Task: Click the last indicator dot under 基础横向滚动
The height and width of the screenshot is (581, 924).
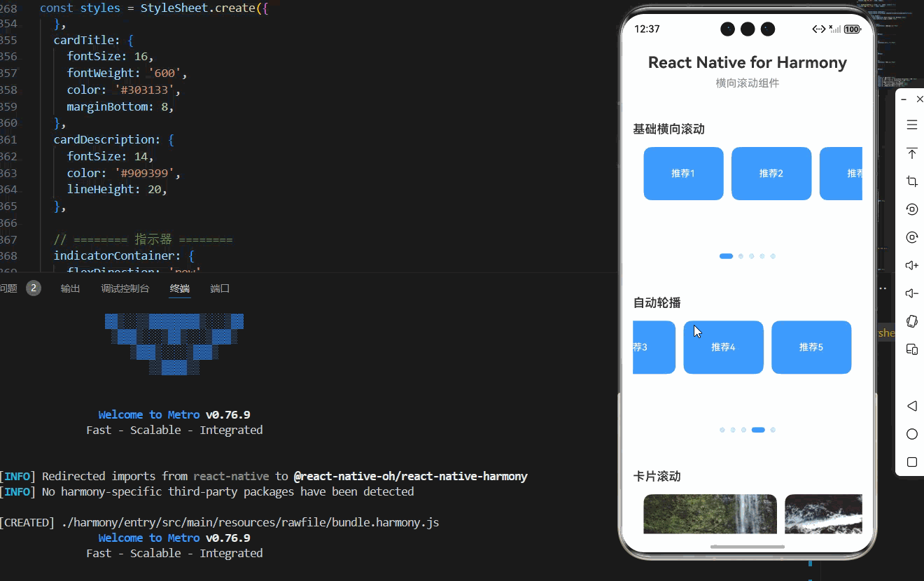Action: (x=773, y=256)
